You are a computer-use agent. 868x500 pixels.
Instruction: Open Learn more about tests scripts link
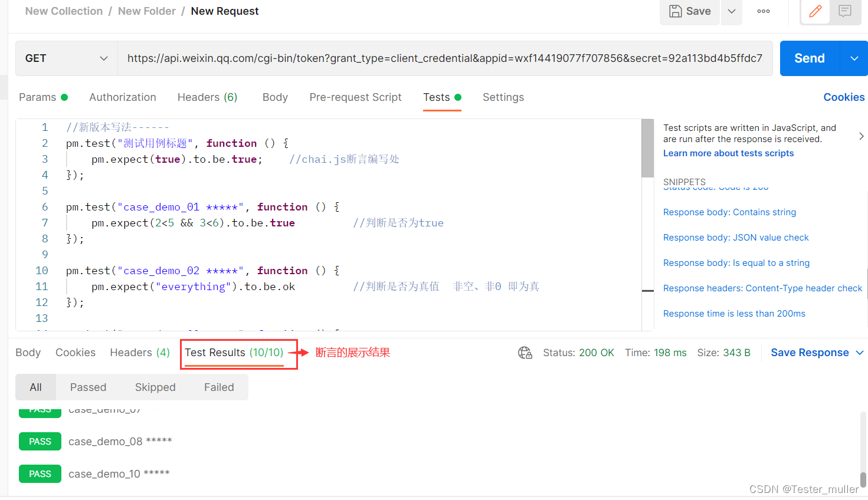728,153
